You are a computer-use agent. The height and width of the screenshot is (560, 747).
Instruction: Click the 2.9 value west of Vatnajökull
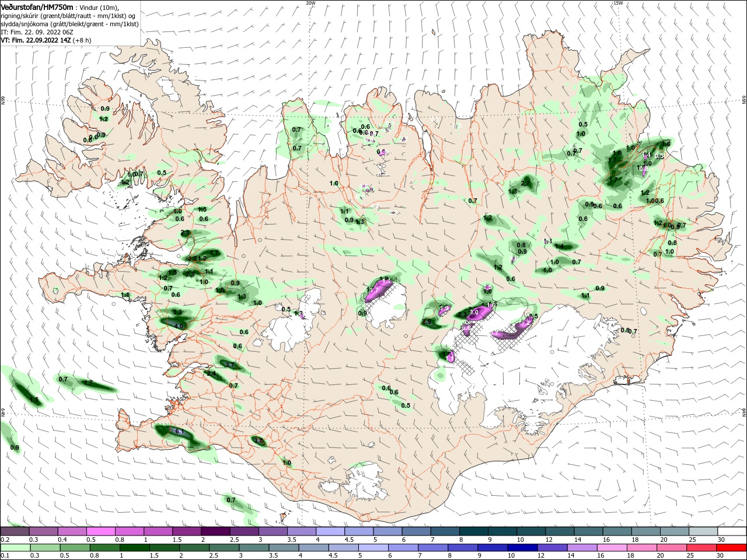[x=427, y=322]
